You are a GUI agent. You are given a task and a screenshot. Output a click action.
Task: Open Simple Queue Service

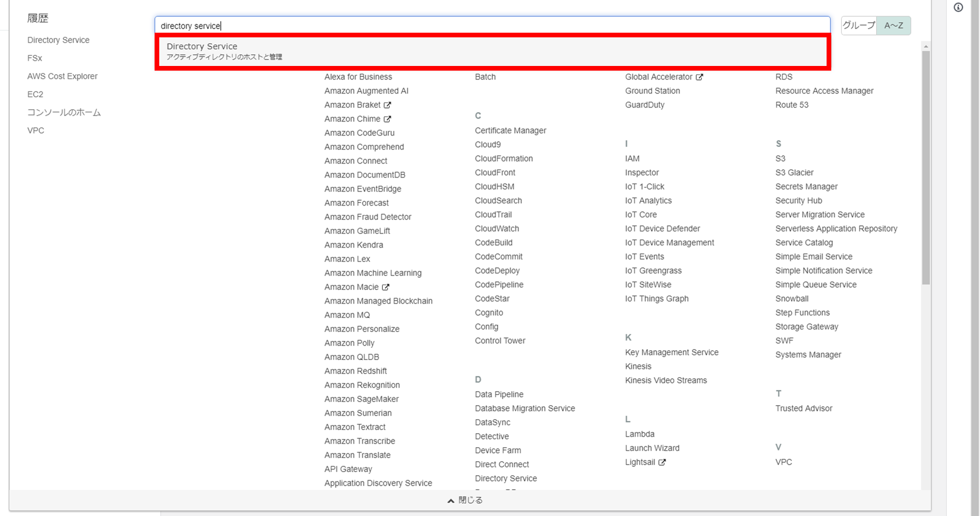(x=816, y=285)
